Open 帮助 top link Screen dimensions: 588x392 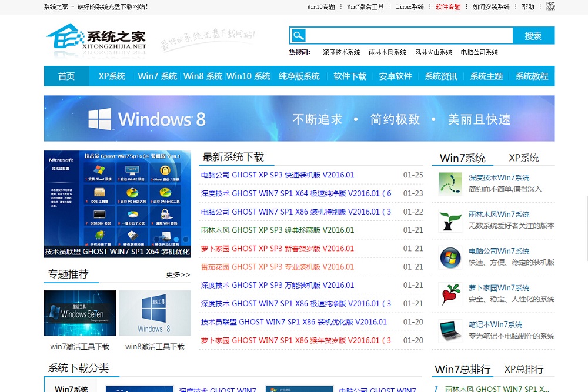[x=527, y=6]
